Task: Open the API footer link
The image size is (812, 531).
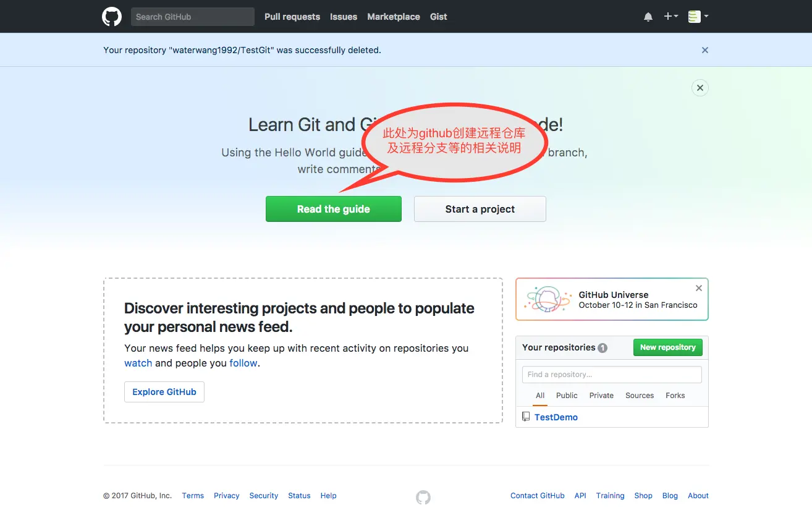Action: click(x=580, y=496)
